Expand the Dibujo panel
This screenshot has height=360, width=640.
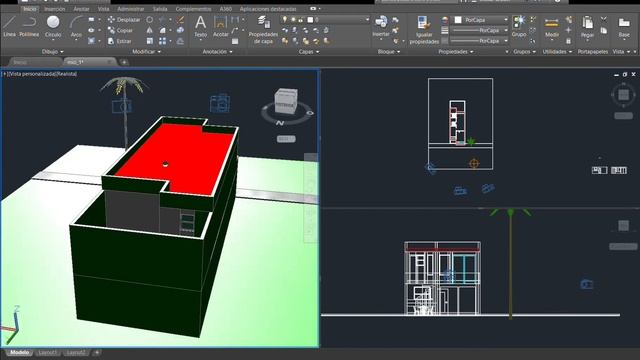[53, 52]
